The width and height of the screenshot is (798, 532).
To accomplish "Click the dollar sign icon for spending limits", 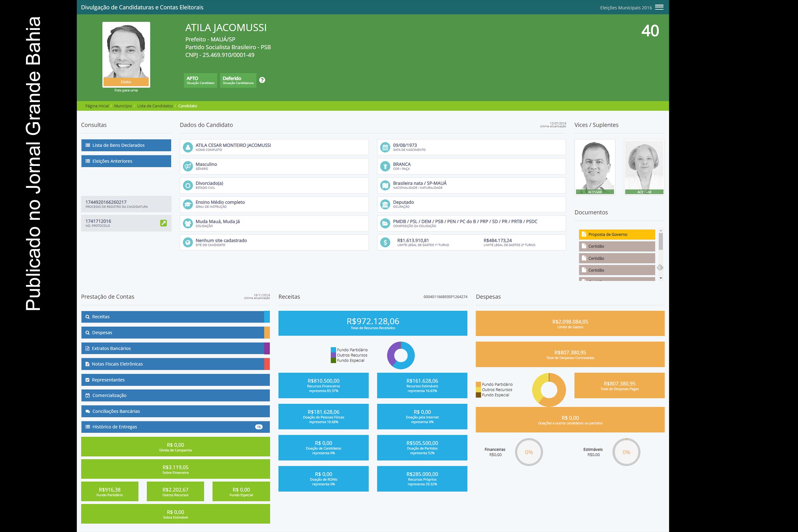I will 385,242.
